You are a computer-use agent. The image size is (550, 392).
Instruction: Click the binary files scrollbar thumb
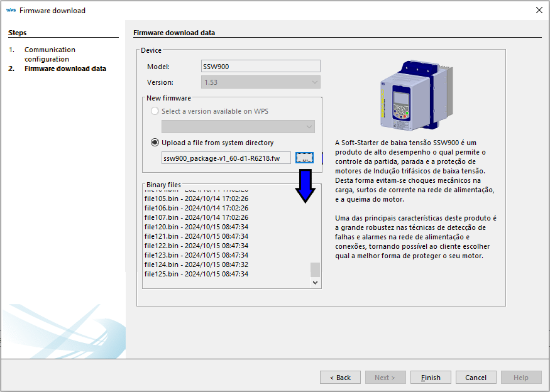(x=316, y=269)
